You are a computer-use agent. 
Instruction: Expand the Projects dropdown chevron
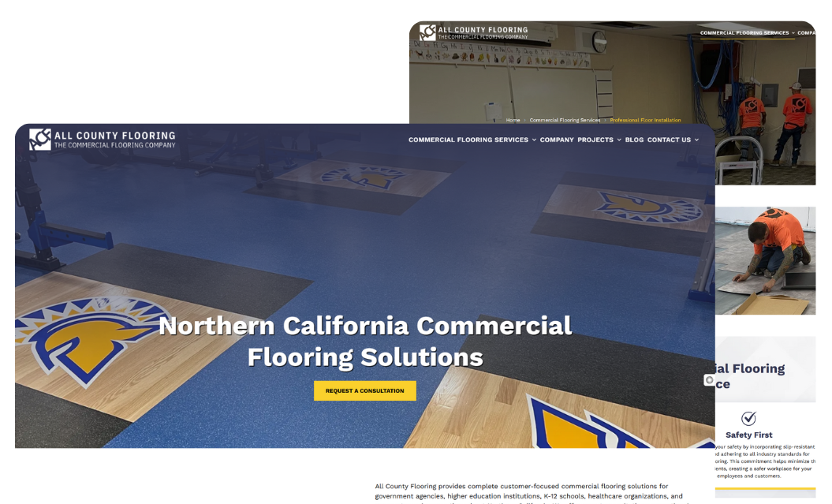point(619,140)
